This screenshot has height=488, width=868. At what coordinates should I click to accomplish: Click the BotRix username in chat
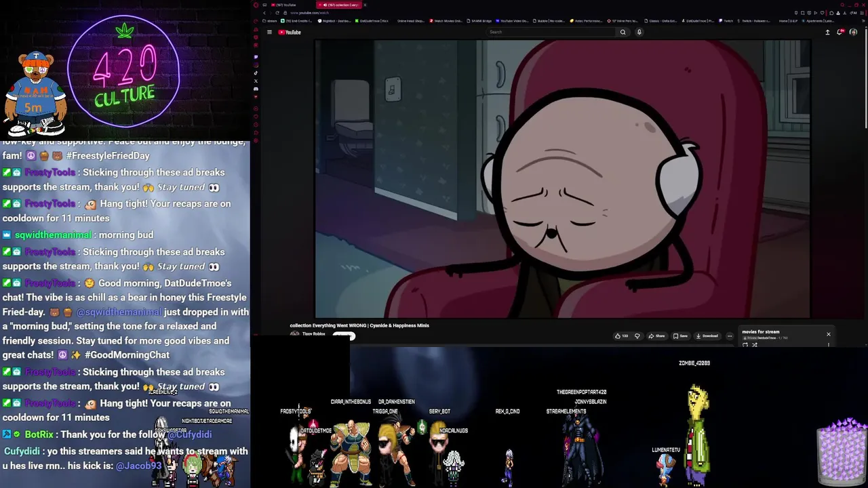[39, 434]
